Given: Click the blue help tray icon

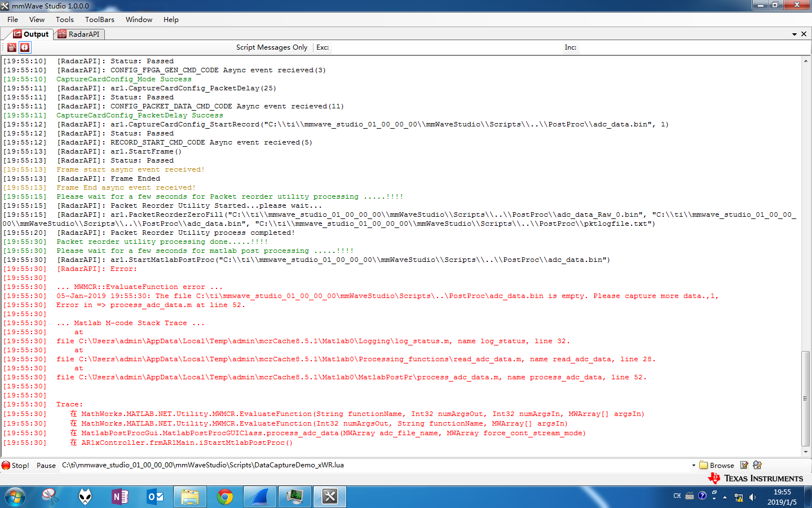Looking at the screenshot, I should pos(702,496).
